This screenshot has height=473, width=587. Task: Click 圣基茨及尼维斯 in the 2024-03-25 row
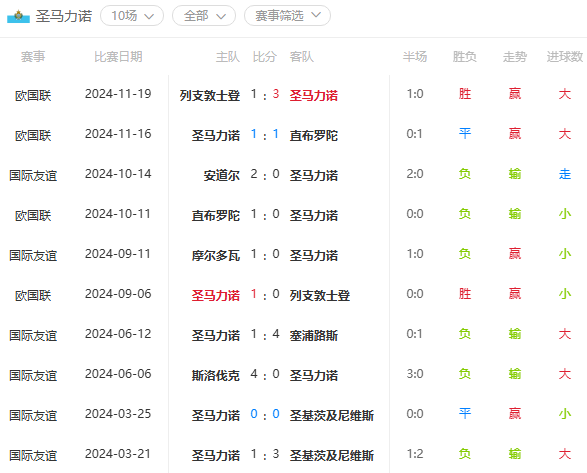tap(332, 415)
